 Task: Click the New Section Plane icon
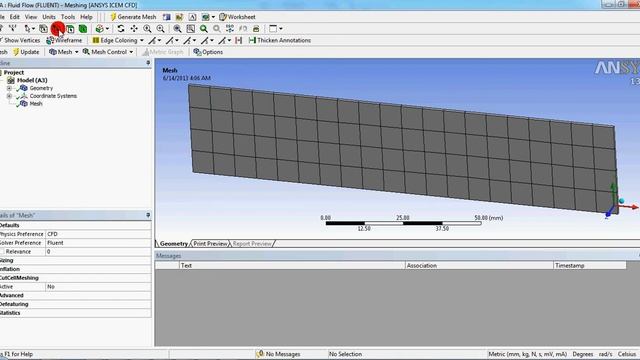pos(167,17)
